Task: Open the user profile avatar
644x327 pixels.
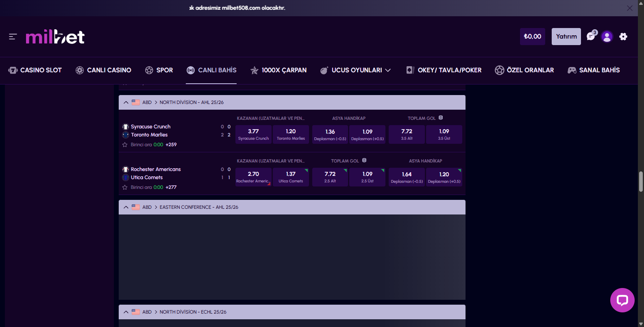Action: pos(607,37)
